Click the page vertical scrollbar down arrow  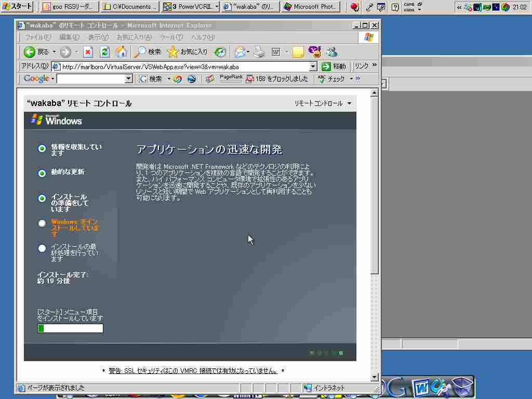pyautogui.click(x=374, y=377)
